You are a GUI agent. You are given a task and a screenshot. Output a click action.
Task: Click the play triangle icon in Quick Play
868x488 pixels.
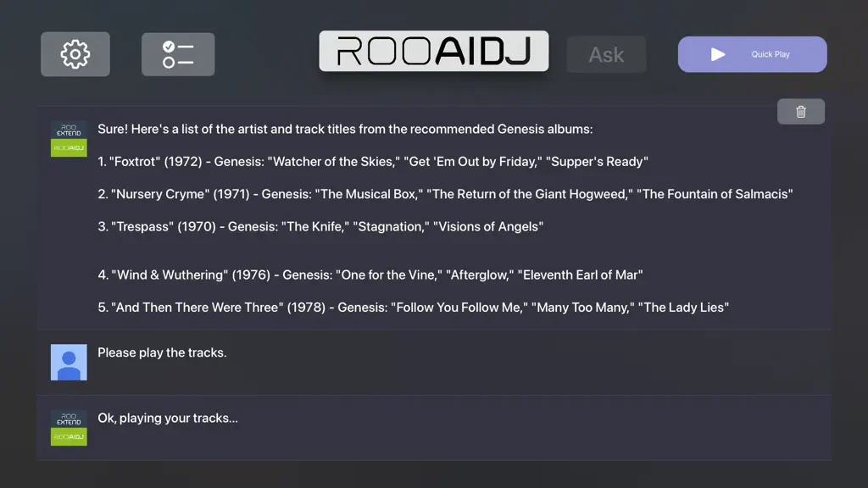718,54
